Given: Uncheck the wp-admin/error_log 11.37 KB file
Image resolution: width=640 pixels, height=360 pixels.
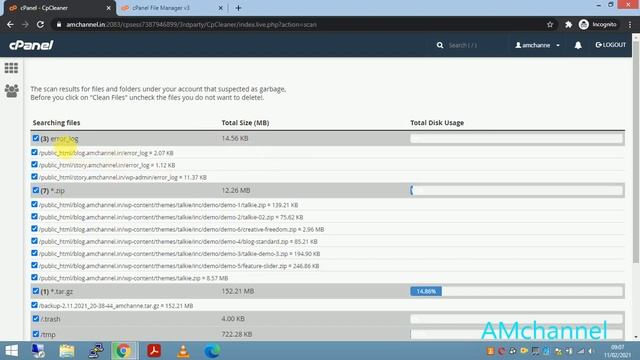Looking at the screenshot, I should coord(34,177).
